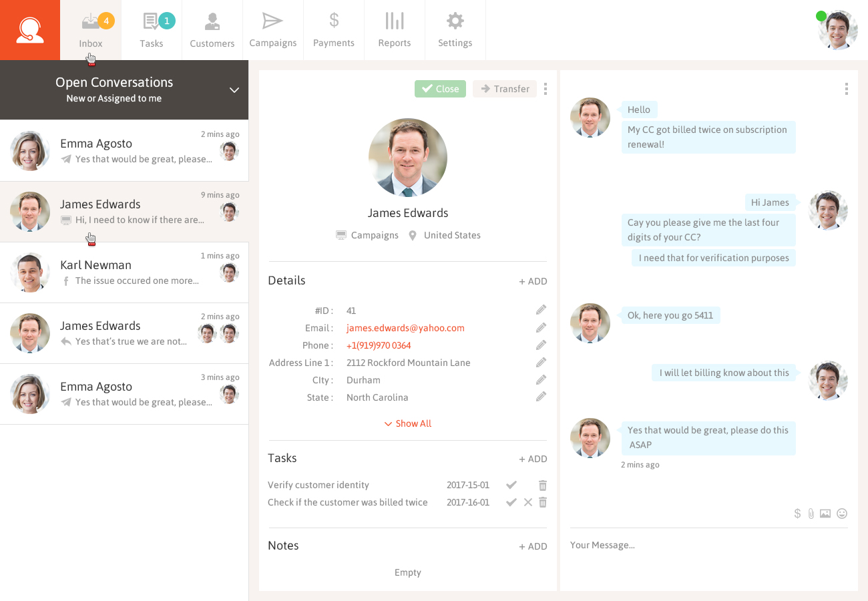Image resolution: width=868 pixels, height=601 pixels.
Task: Mark "Verify customer identity" task complete
Action: 511,485
